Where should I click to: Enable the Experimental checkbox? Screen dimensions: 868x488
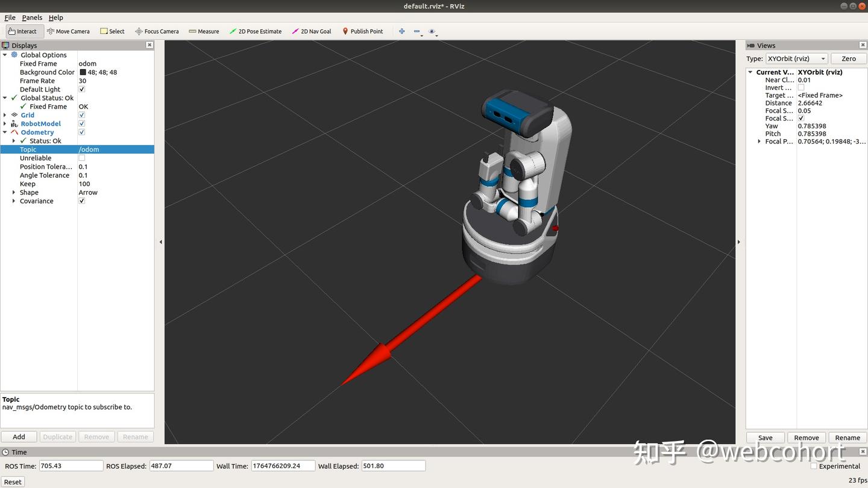pyautogui.click(x=814, y=466)
